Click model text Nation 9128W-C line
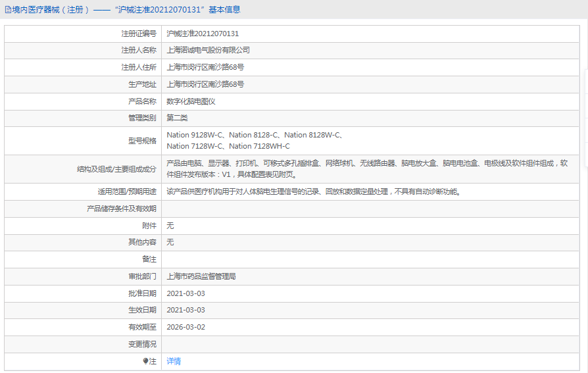588x373 pixels. click(255, 135)
